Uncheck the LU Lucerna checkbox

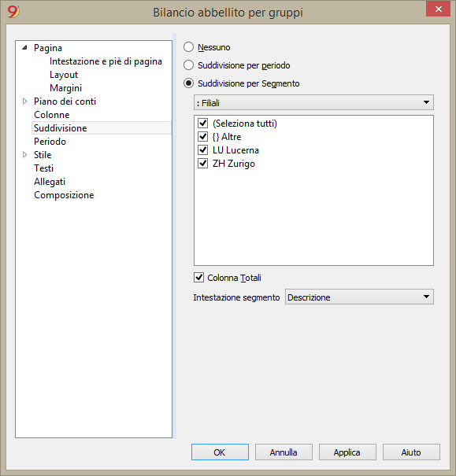coord(202,150)
